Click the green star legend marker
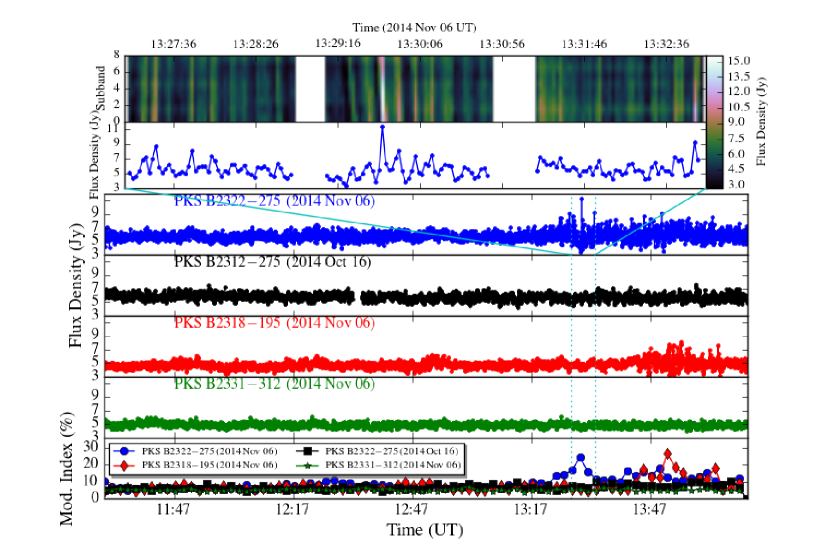 click(307, 465)
